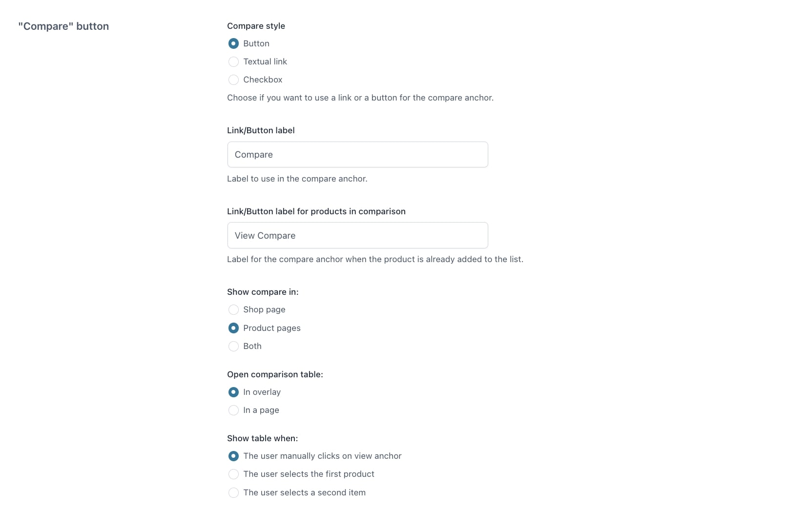This screenshot has width=788, height=532.
Task: Focus the View Compare label field
Action: pyautogui.click(x=357, y=235)
